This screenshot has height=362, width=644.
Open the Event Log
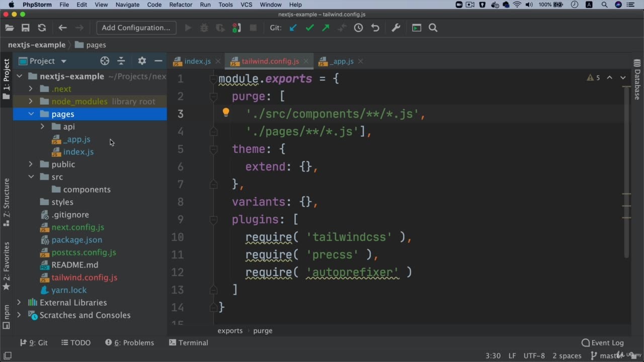click(x=603, y=342)
